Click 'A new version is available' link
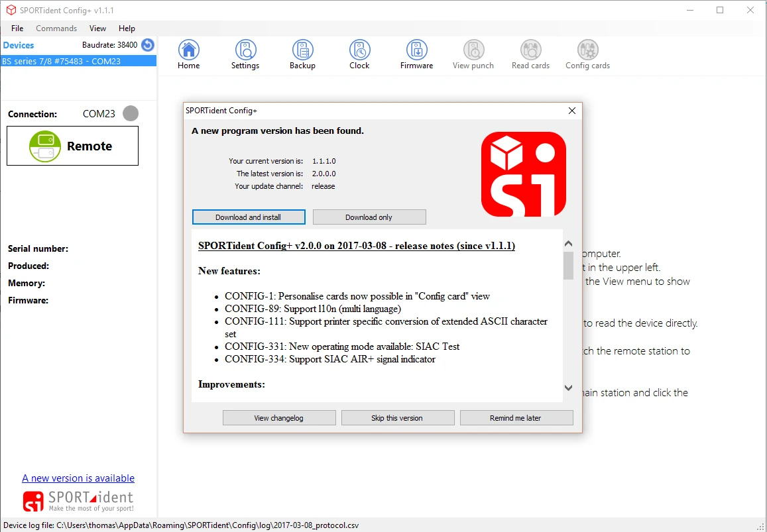Image resolution: width=767 pixels, height=532 pixels. pos(78,478)
